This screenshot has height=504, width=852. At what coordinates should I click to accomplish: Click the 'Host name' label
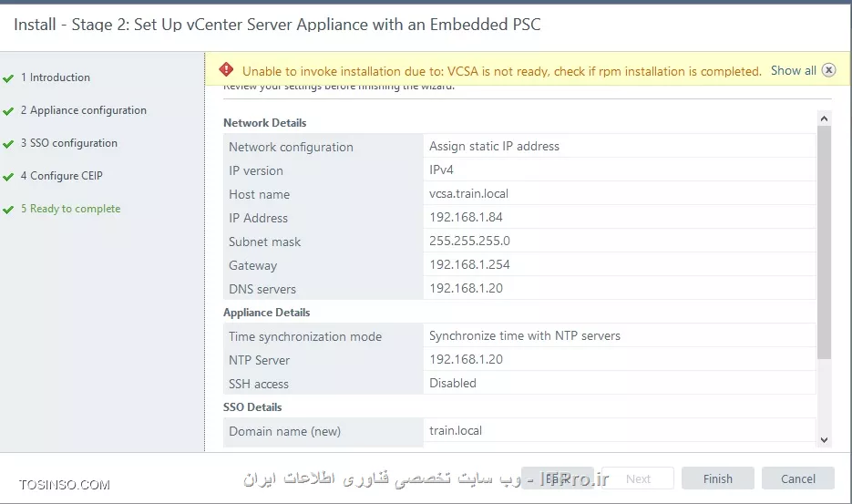(x=259, y=195)
